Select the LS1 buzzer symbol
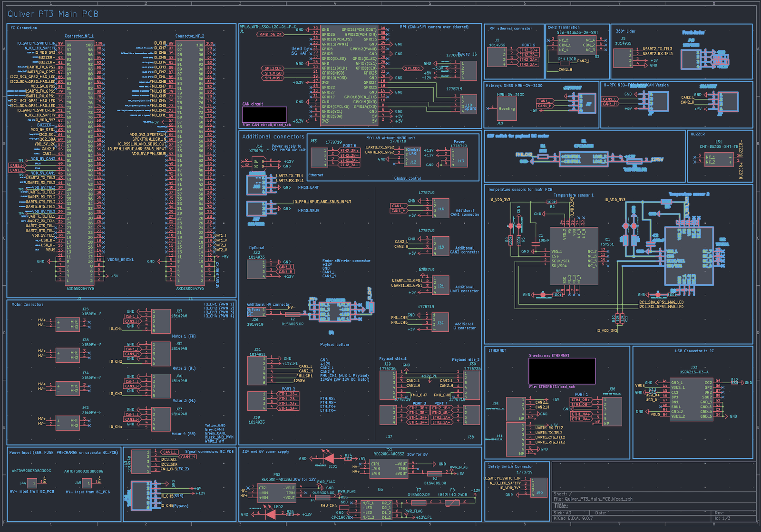This screenshot has width=761, height=532. pyautogui.click(x=719, y=160)
